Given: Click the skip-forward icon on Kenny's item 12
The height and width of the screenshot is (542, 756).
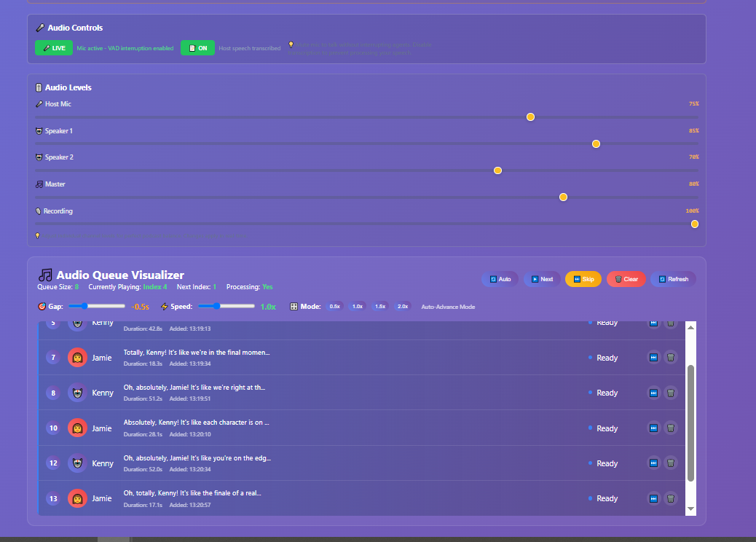Looking at the screenshot, I should (653, 463).
